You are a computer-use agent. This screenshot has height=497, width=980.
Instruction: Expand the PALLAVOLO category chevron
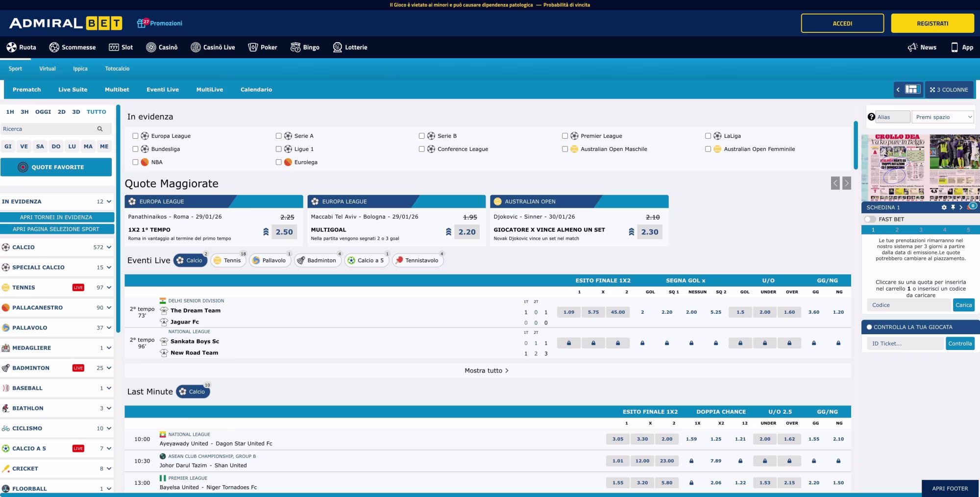click(109, 328)
